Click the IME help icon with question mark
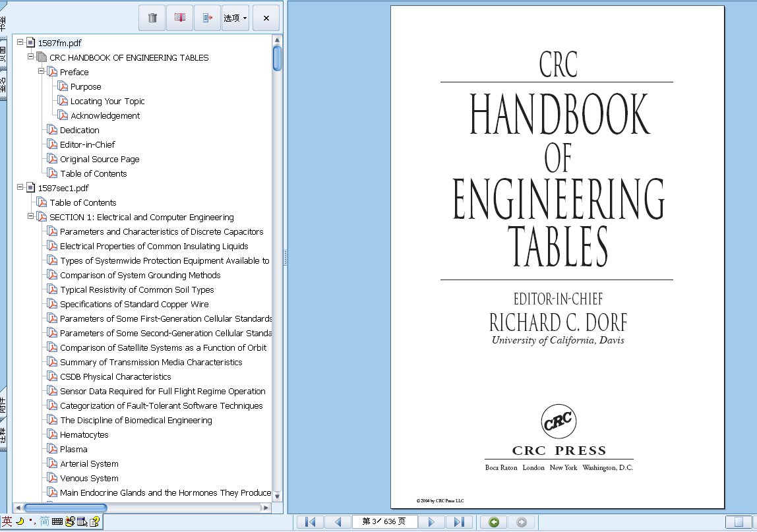 [x=95, y=521]
